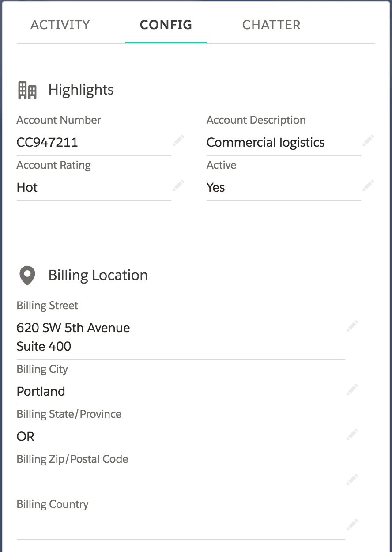Edit Billing Street via pencil icon
Screen dimensions: 392x552
[x=352, y=326]
